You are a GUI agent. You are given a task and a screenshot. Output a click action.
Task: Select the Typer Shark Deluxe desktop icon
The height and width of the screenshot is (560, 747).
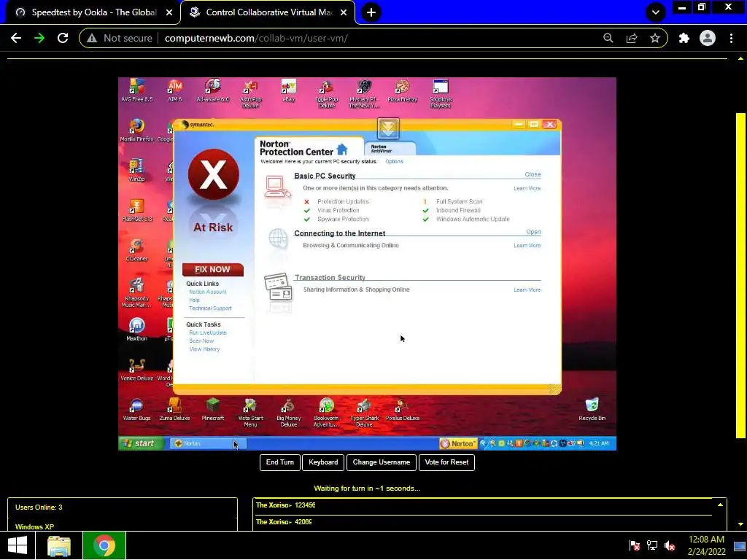tap(365, 413)
